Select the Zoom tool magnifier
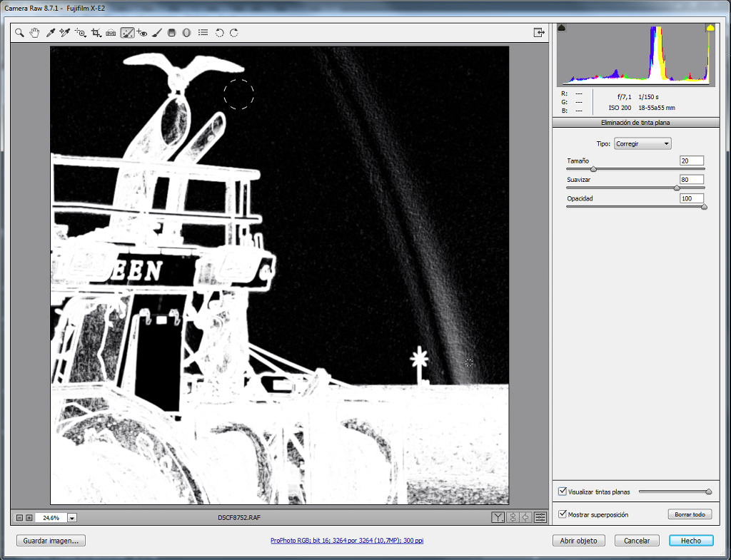 click(x=19, y=33)
